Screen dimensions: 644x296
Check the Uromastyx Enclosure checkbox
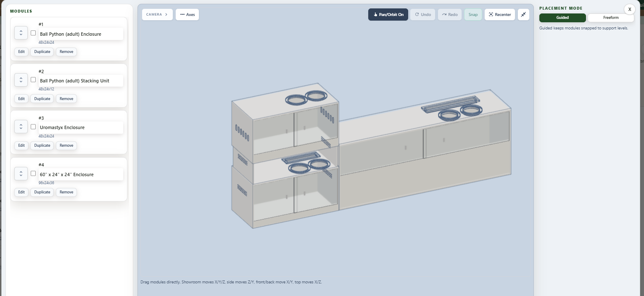tap(33, 127)
